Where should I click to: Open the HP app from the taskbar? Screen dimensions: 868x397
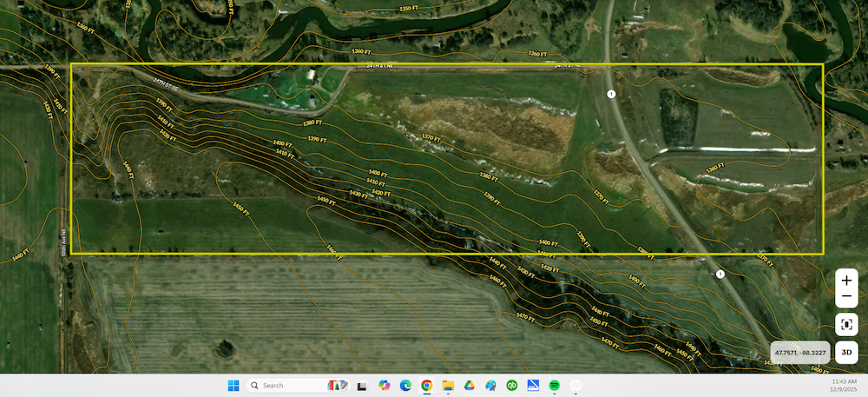click(x=575, y=386)
